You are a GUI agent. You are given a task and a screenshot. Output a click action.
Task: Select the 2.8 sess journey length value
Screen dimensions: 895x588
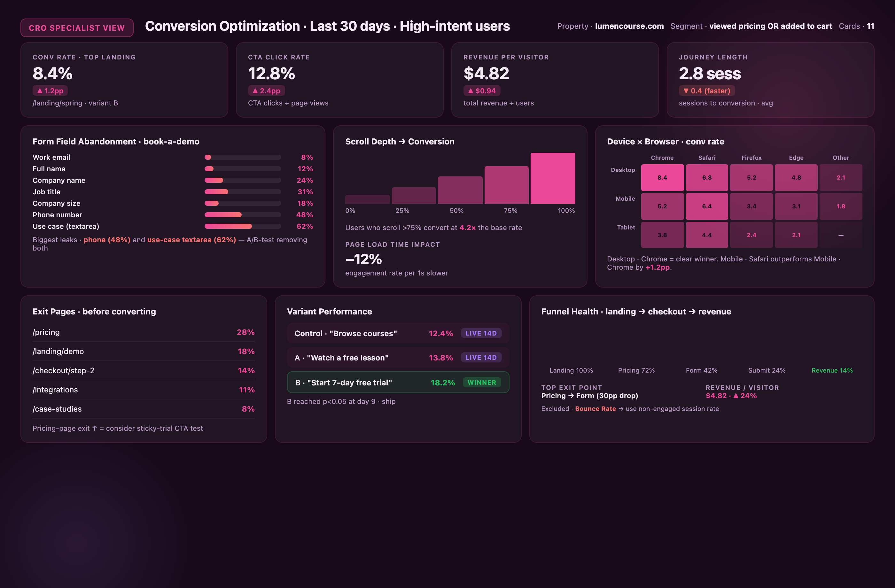tap(710, 73)
